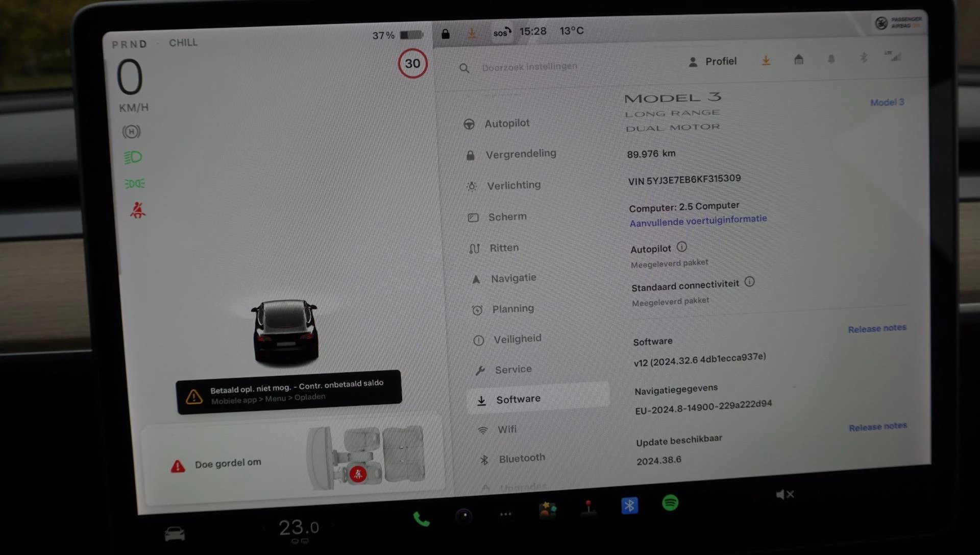Click Release notes for software update
980x555 pixels.
click(878, 425)
